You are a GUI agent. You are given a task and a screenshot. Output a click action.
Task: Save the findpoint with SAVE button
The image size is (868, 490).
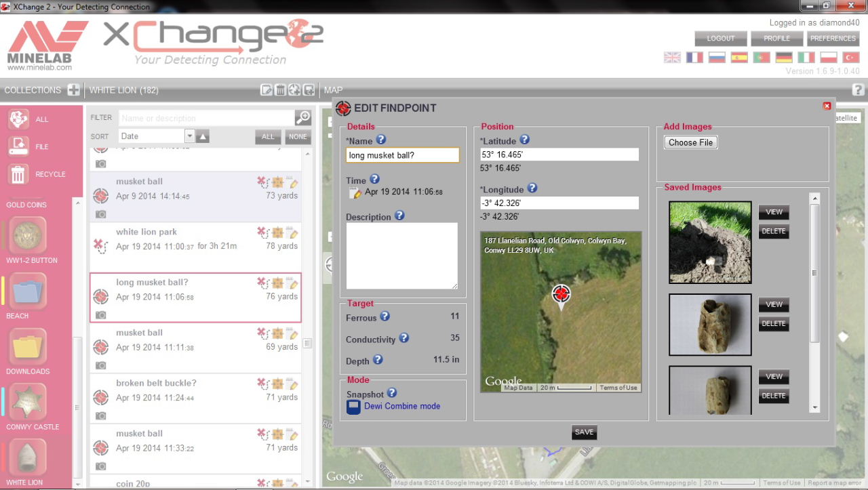[x=584, y=432]
